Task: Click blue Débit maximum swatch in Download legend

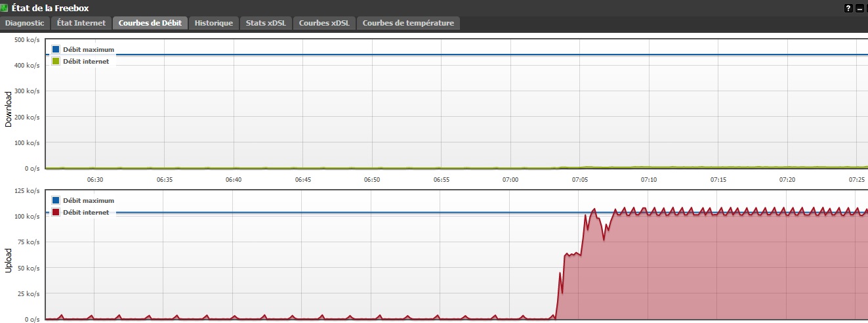Action: click(x=56, y=49)
